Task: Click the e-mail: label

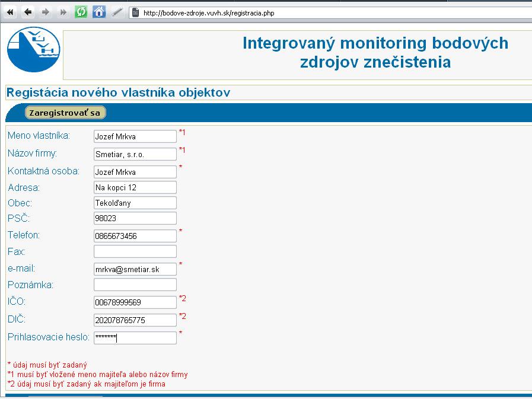Action: [21, 269]
